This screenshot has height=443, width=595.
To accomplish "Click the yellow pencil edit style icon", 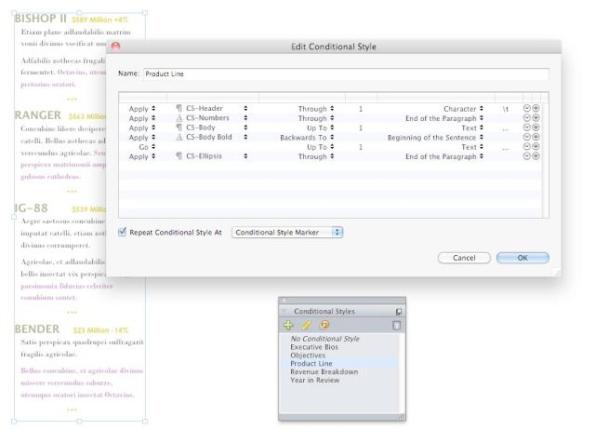I will tap(306, 325).
